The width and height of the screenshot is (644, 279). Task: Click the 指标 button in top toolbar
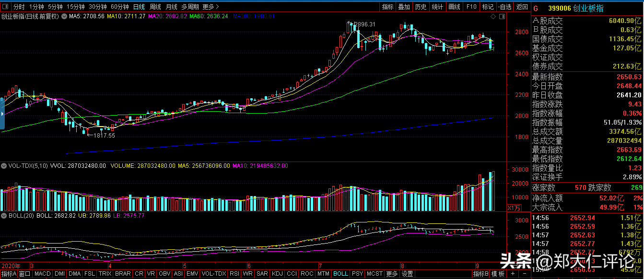coord(388,7)
